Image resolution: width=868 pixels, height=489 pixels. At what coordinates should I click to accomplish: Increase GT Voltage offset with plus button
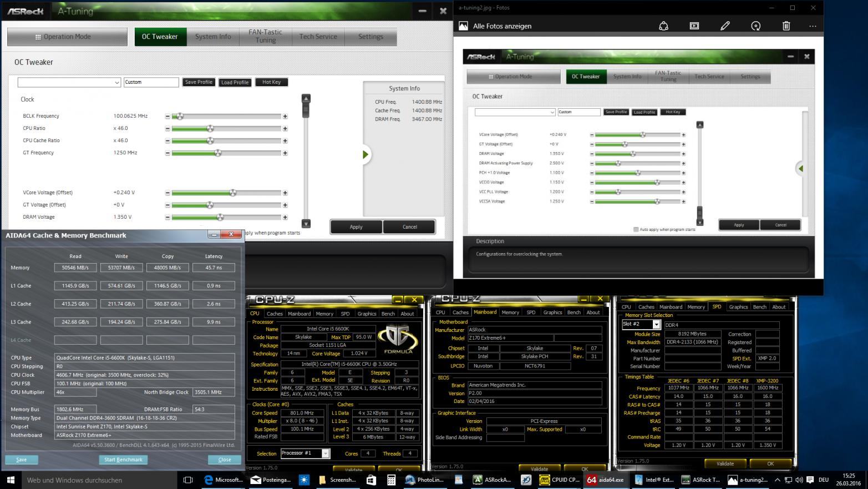coord(285,205)
